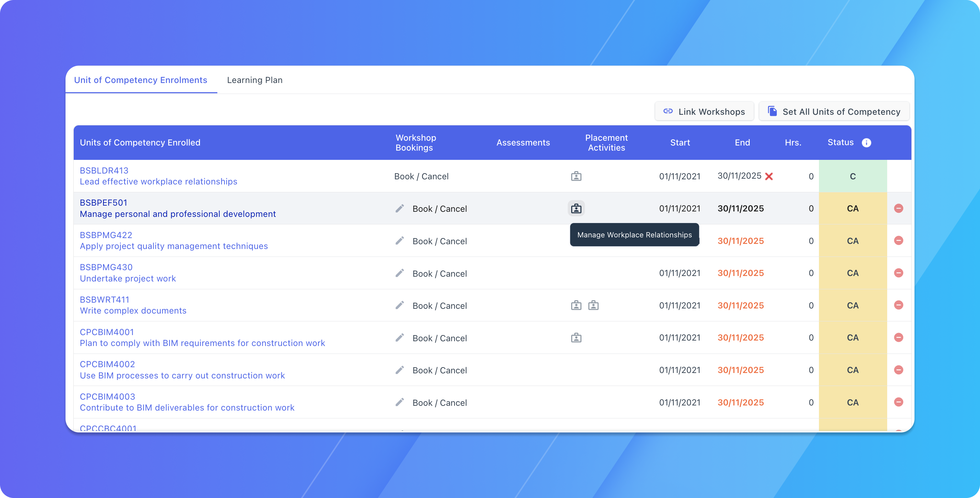Open first placement activity icon for BSBWRT411
This screenshot has height=498, width=980.
(x=576, y=305)
